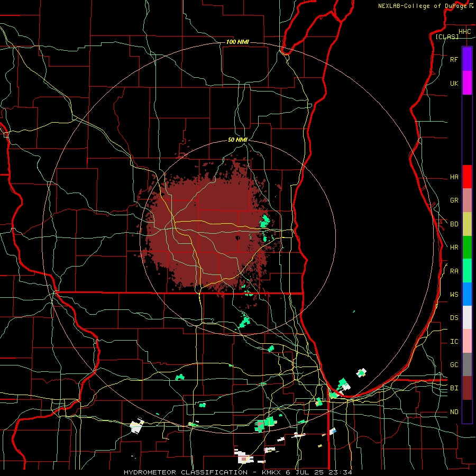Click the "GR" legend label
476x476 pixels.
coord(454,200)
